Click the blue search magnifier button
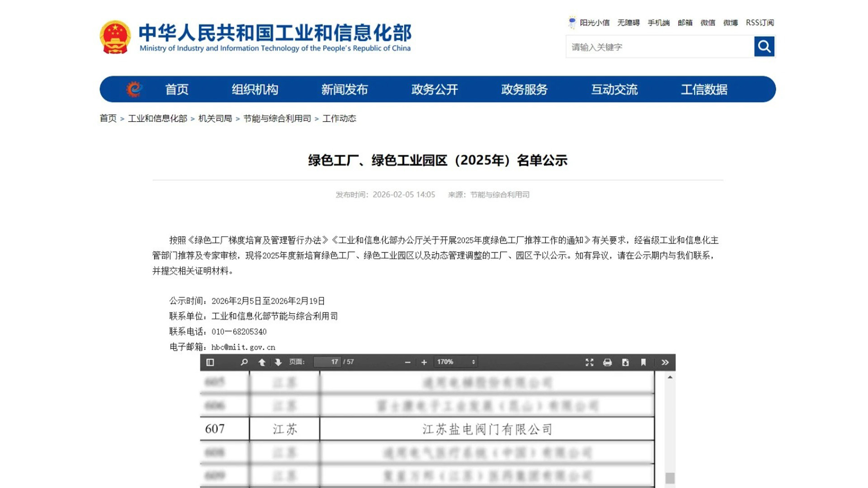This screenshot has width=868, height=488. pyautogui.click(x=764, y=47)
